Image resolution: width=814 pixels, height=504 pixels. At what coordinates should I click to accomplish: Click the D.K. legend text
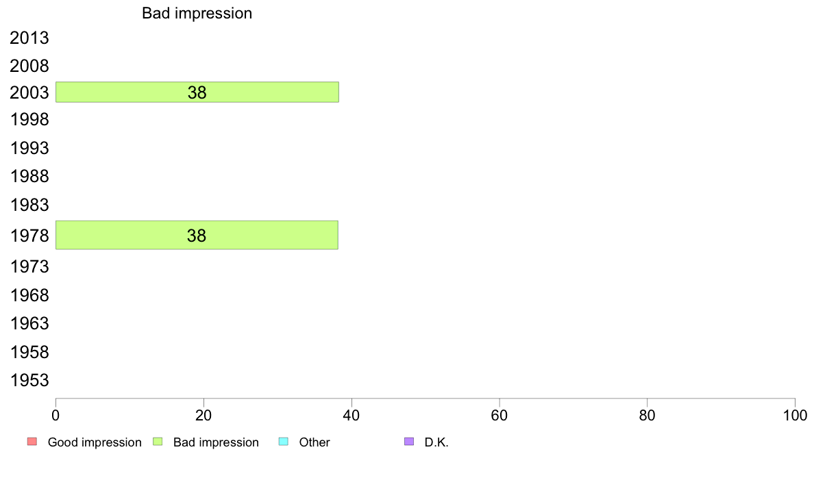[x=436, y=442]
